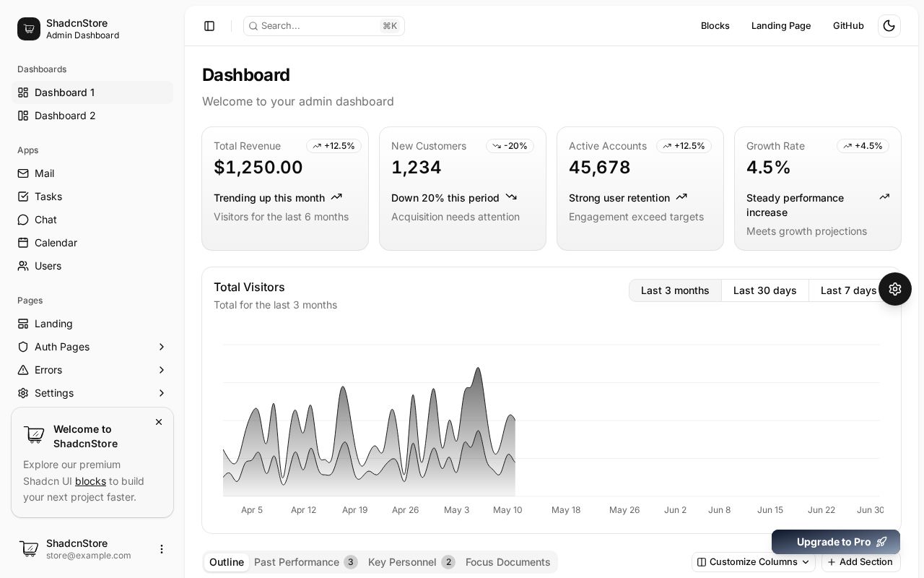Open the Landing Page header link
924x578 pixels.
(x=781, y=26)
